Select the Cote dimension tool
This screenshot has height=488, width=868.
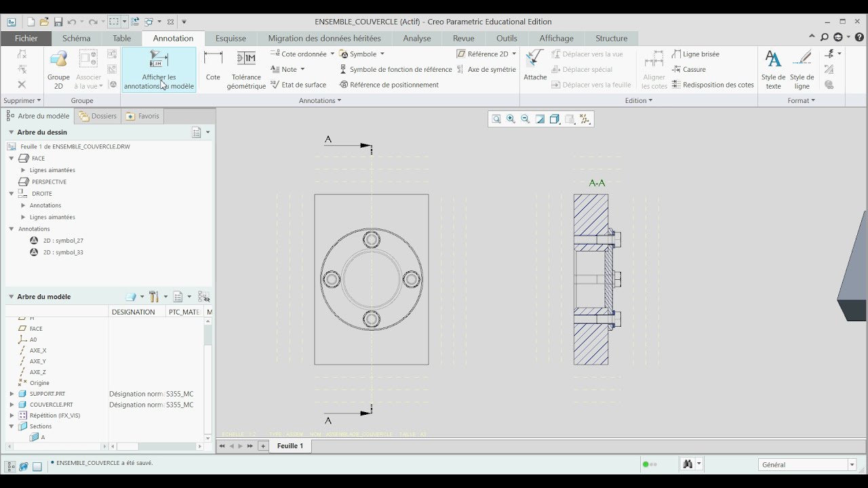point(213,66)
